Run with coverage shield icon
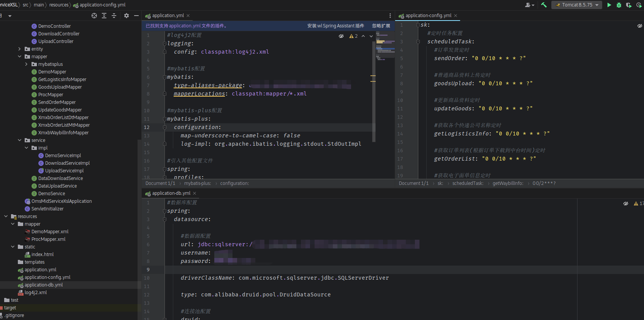 (x=629, y=5)
